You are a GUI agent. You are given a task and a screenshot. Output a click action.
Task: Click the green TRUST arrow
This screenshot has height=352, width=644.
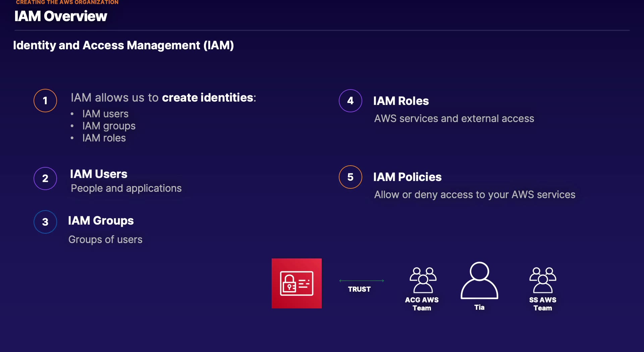tap(361, 281)
